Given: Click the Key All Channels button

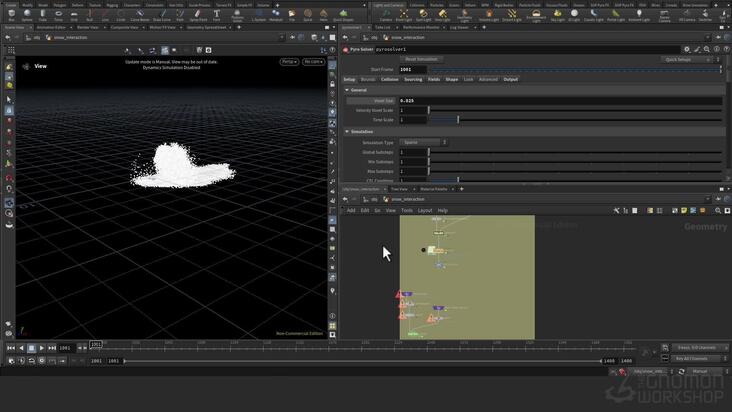Looking at the screenshot, I should click(698, 359).
